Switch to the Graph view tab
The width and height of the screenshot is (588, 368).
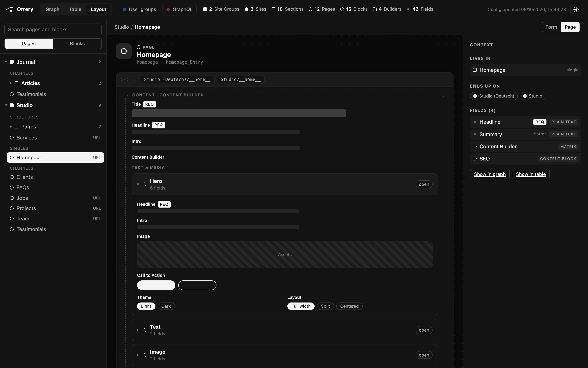tap(52, 10)
